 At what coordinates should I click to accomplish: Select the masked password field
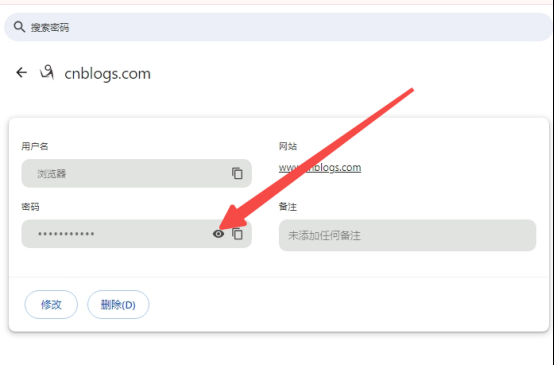(x=136, y=234)
